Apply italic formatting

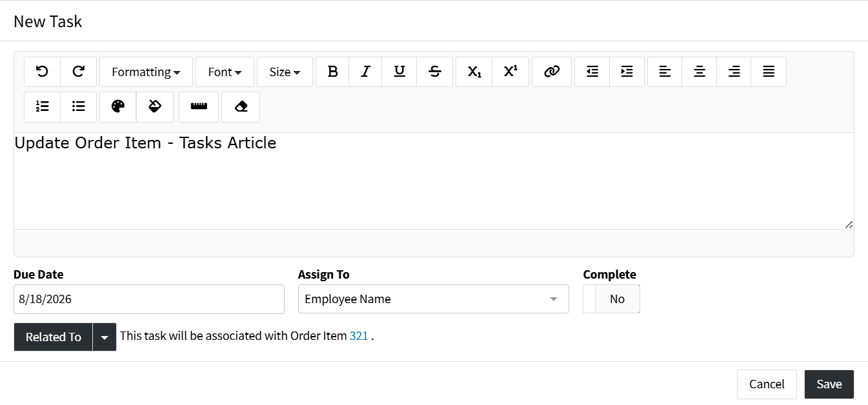coord(366,72)
